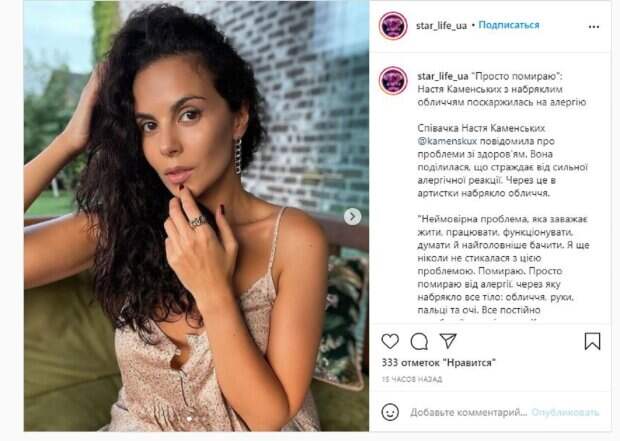Follow the account via Подписаться
Image resolution: width=620 pixels, height=441 pixels.
click(x=509, y=25)
